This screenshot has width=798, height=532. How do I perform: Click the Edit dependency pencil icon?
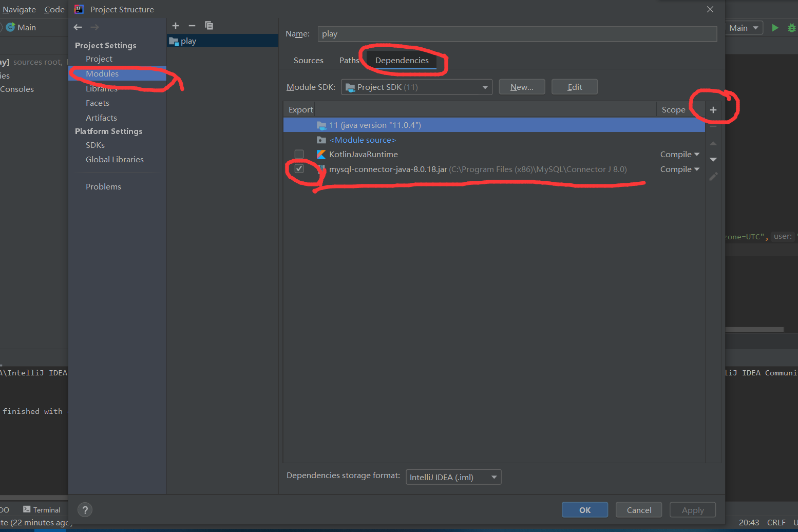[713, 176]
